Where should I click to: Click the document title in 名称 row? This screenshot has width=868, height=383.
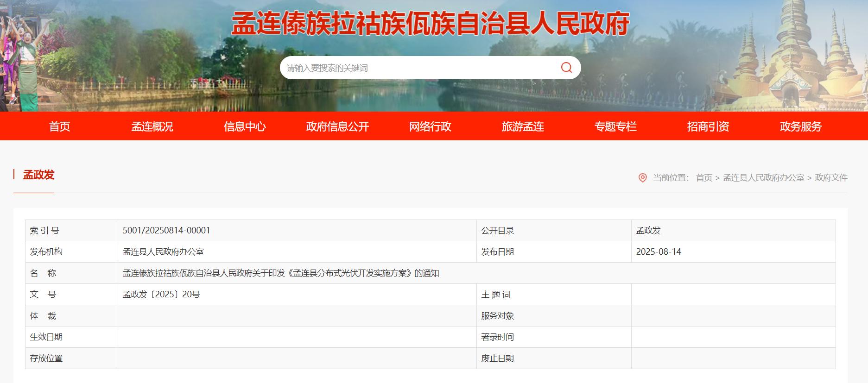[x=281, y=273]
